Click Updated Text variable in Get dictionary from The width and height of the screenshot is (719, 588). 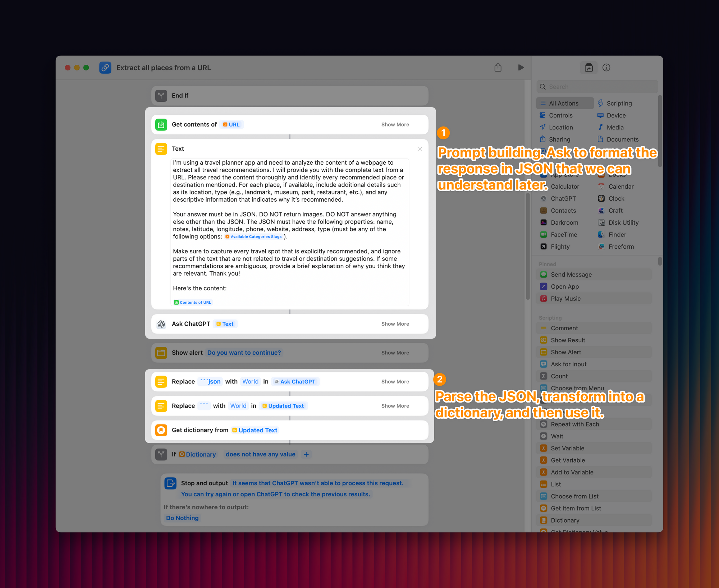click(255, 430)
